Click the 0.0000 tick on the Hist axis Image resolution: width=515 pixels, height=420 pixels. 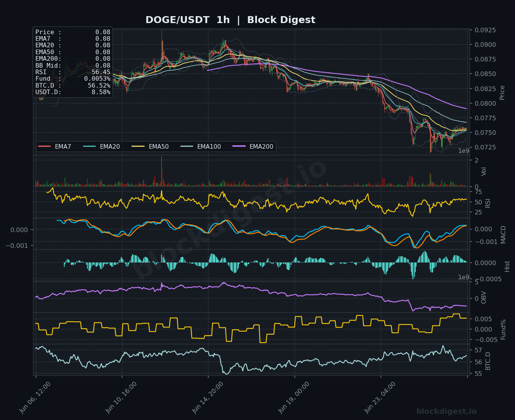pos(485,263)
